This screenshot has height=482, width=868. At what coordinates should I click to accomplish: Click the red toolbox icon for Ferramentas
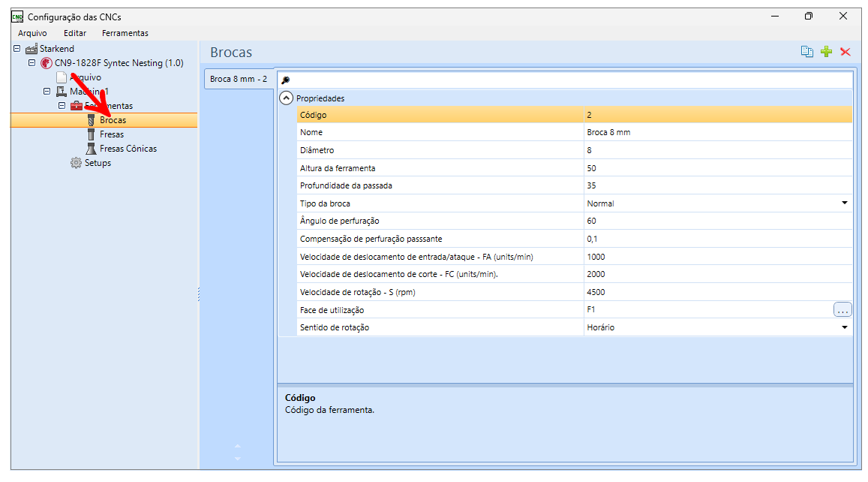77,106
